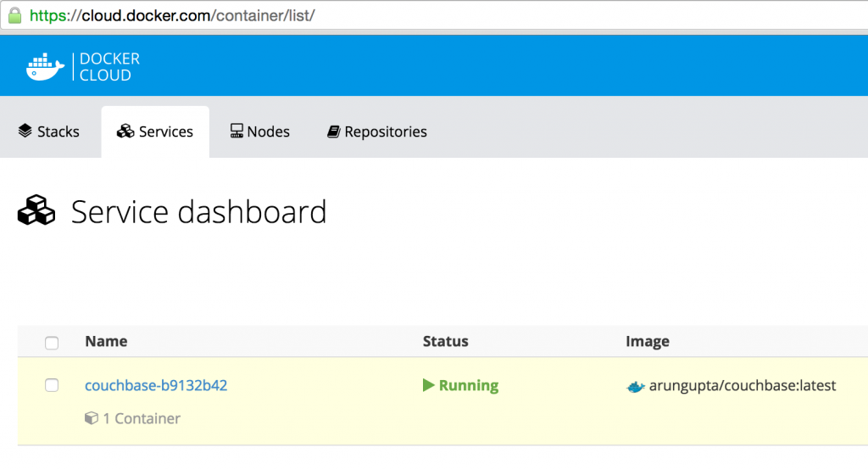868x470 pixels.
Task: Click the 1 Container label
Action: coord(142,418)
